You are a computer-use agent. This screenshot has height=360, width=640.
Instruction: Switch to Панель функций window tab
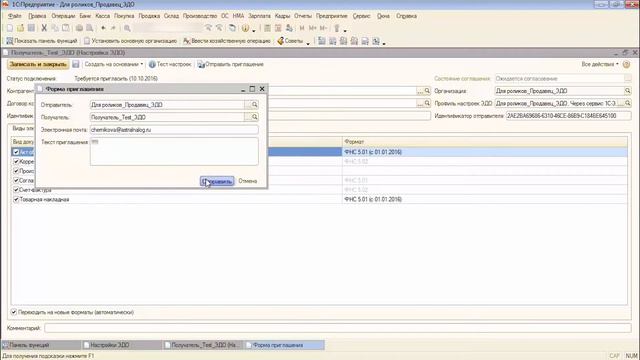click(41, 345)
